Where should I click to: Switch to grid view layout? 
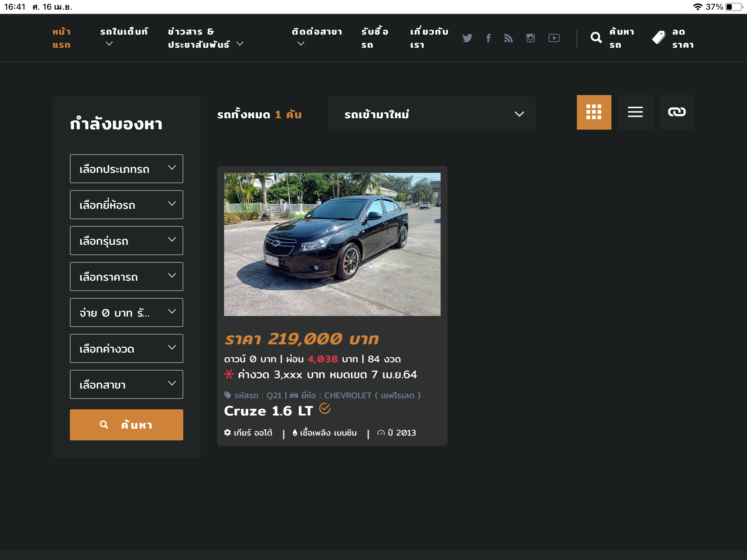[594, 112]
